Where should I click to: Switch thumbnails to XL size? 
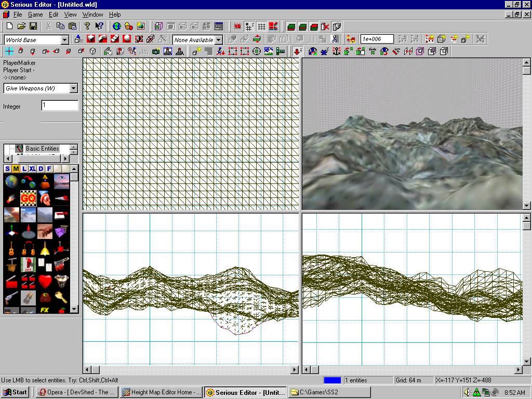(33, 169)
